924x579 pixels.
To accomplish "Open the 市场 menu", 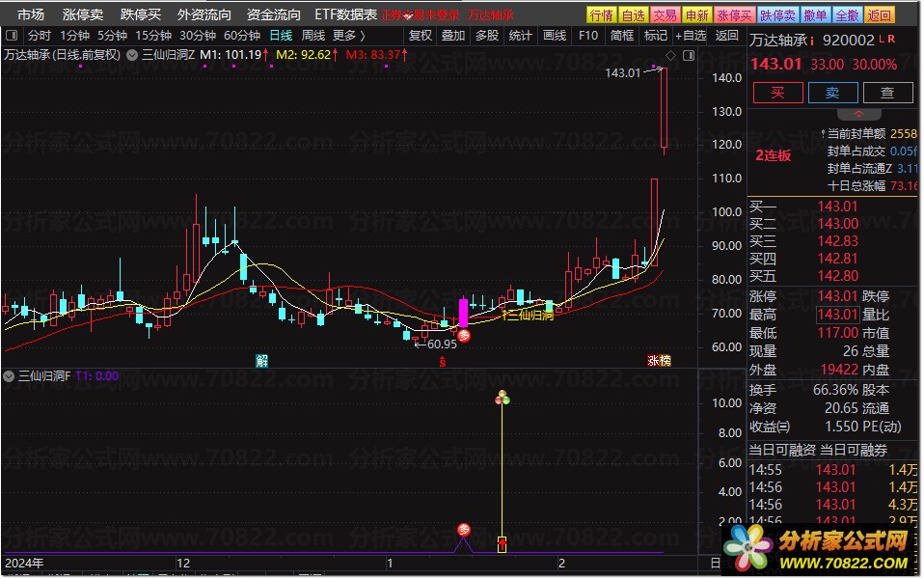I will click(31, 14).
